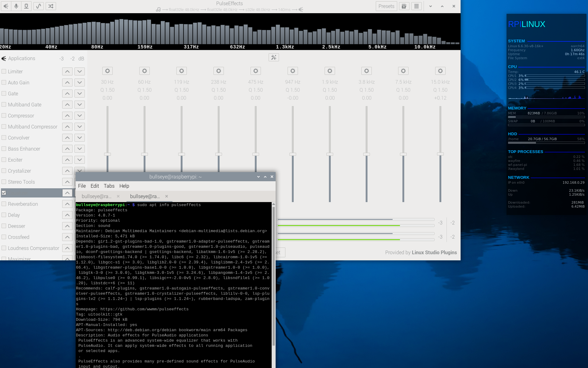Move Gate effect down in list
The height and width of the screenshot is (368, 588).
(80, 94)
